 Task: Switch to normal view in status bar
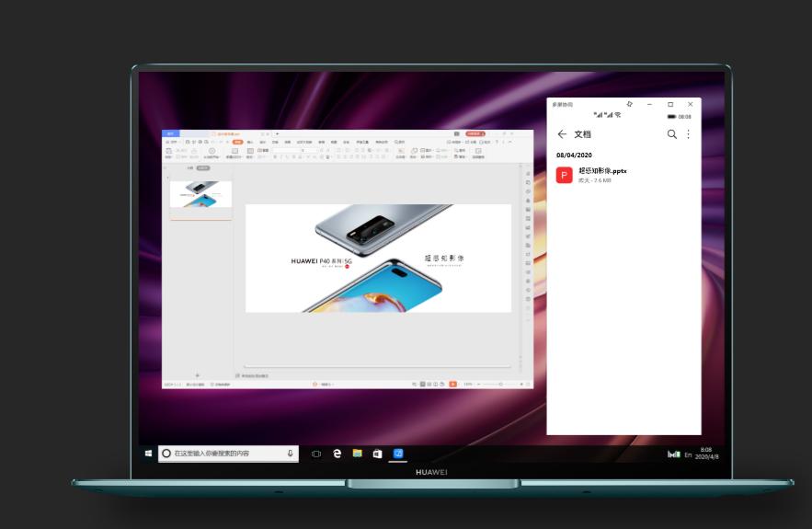[423, 384]
